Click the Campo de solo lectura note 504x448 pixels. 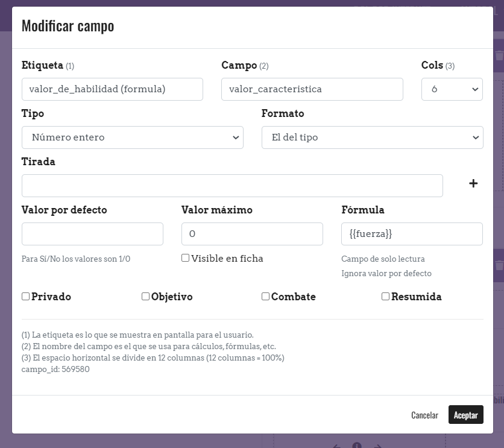(x=383, y=259)
